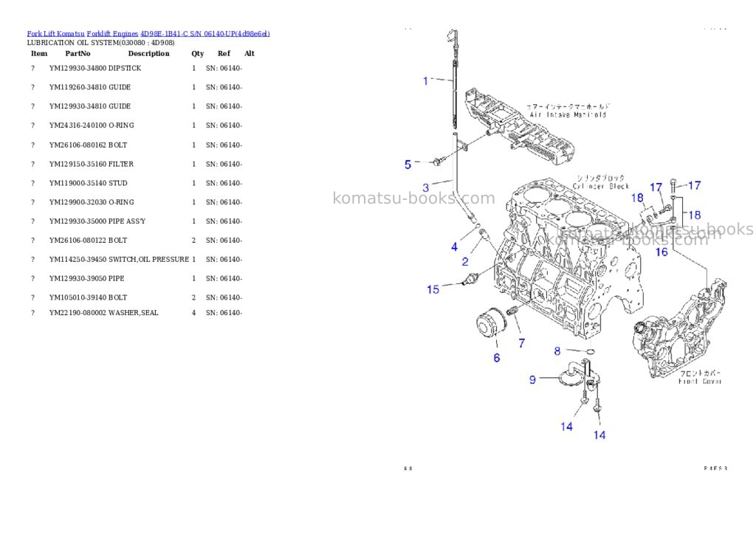Click callout number 2 in the diagram
The image size is (756, 535).
tap(465, 262)
